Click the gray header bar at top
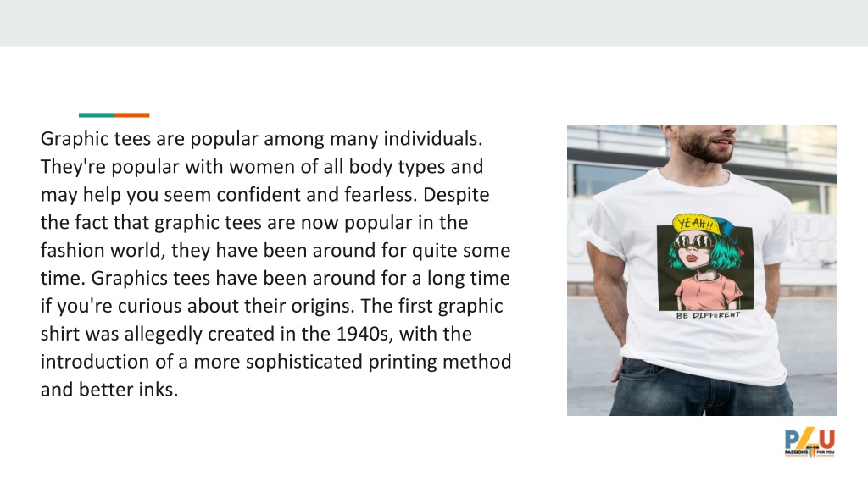The width and height of the screenshot is (868, 488). (x=434, y=23)
